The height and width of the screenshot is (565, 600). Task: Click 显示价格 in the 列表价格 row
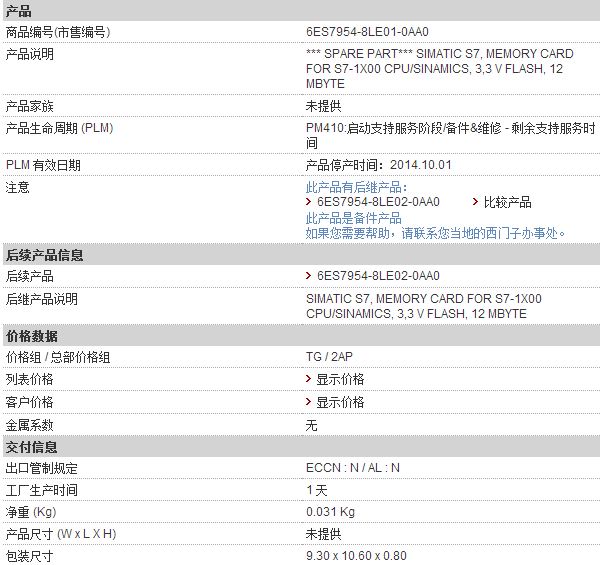[x=340, y=379]
